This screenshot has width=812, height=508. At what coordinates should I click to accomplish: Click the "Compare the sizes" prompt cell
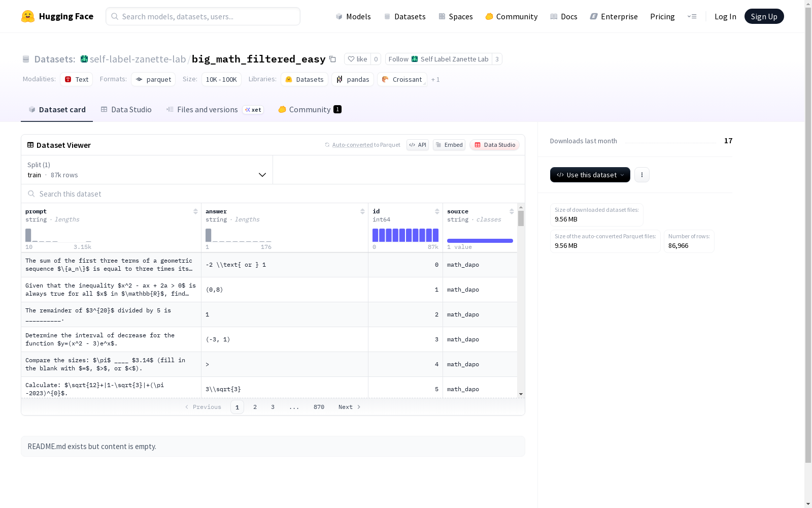(x=111, y=364)
